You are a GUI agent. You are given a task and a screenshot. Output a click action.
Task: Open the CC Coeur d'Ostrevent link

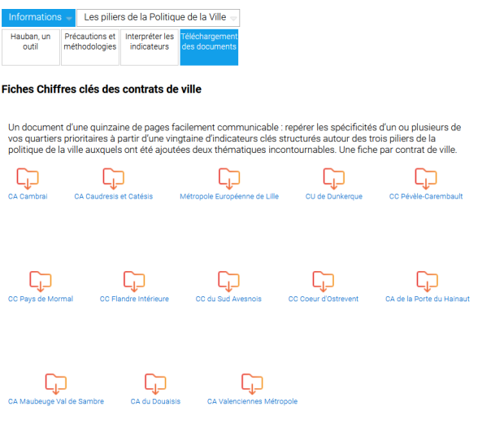click(x=324, y=299)
